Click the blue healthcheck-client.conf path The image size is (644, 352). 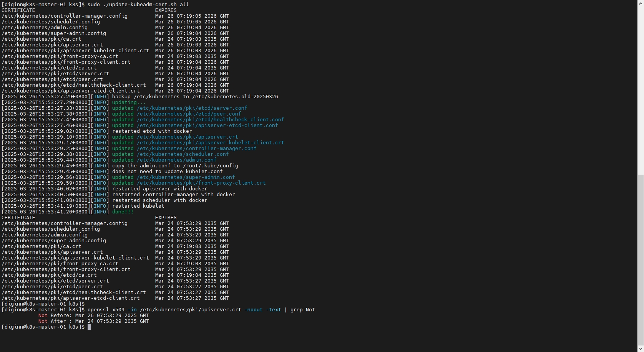(x=210, y=120)
